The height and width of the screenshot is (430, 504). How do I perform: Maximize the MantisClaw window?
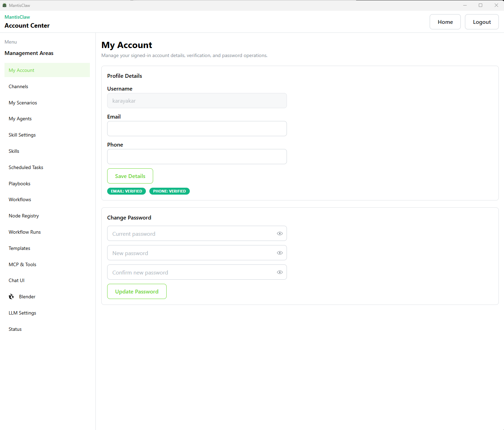[480, 5]
